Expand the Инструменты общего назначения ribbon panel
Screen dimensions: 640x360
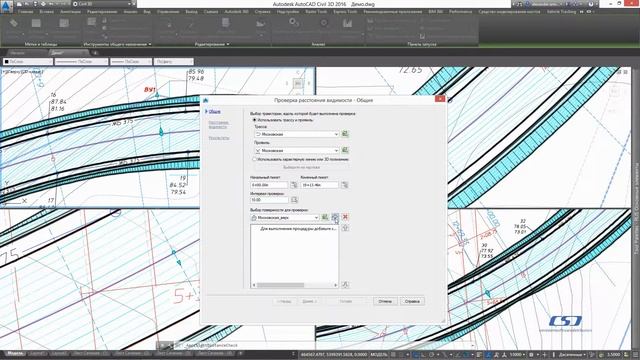(117, 44)
